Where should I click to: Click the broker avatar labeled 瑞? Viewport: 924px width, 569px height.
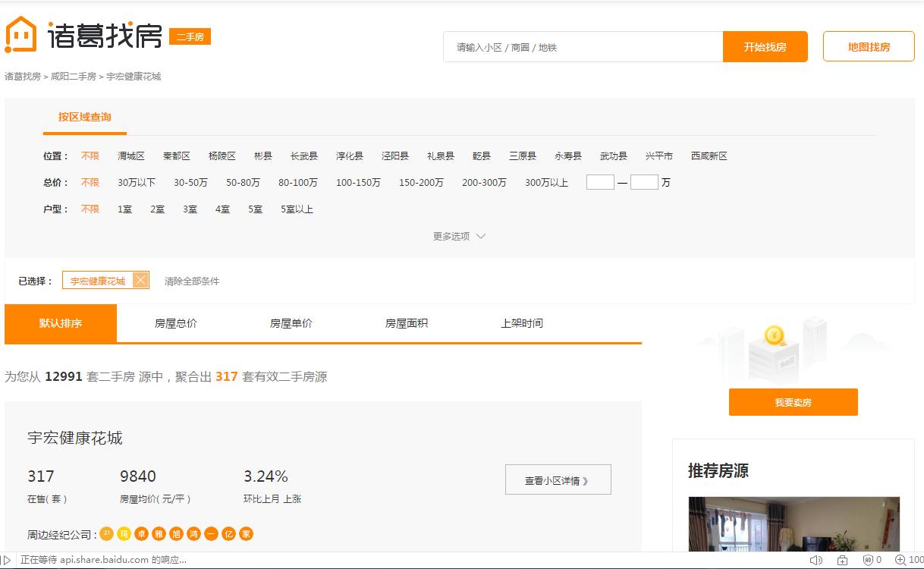click(124, 534)
